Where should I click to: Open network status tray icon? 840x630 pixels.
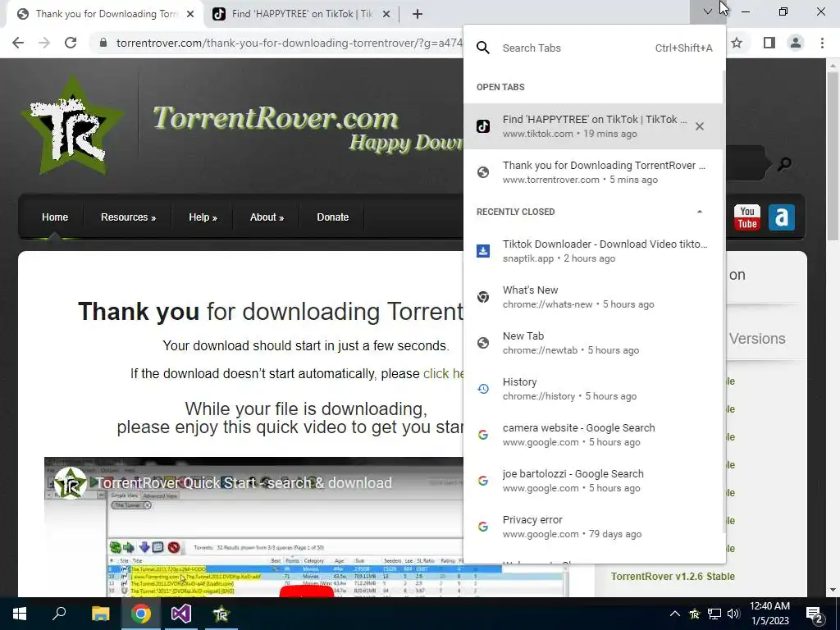pos(714,614)
